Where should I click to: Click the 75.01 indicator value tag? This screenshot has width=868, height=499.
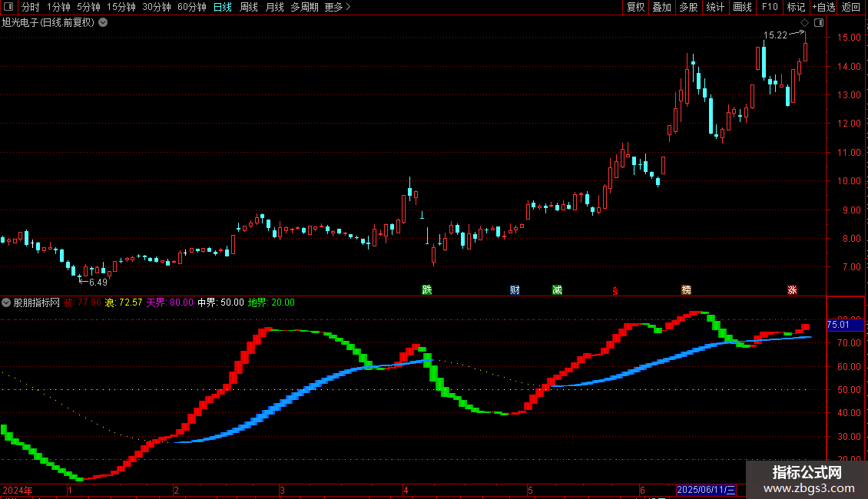[x=845, y=325]
